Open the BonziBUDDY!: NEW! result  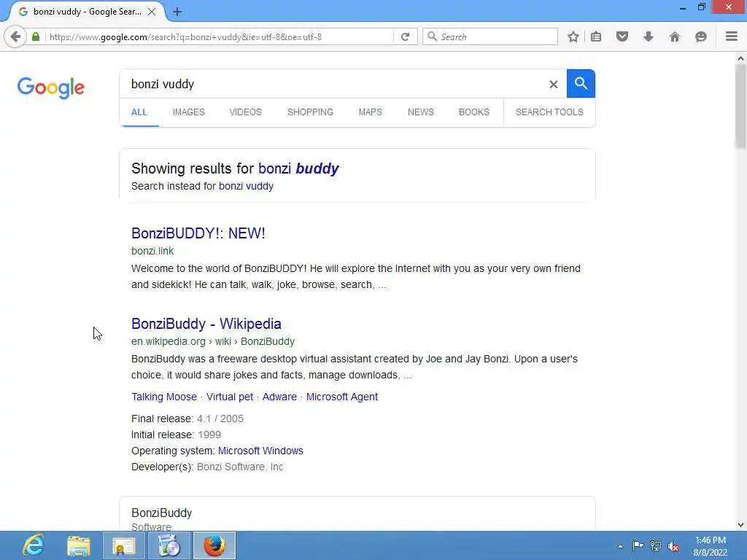click(198, 233)
